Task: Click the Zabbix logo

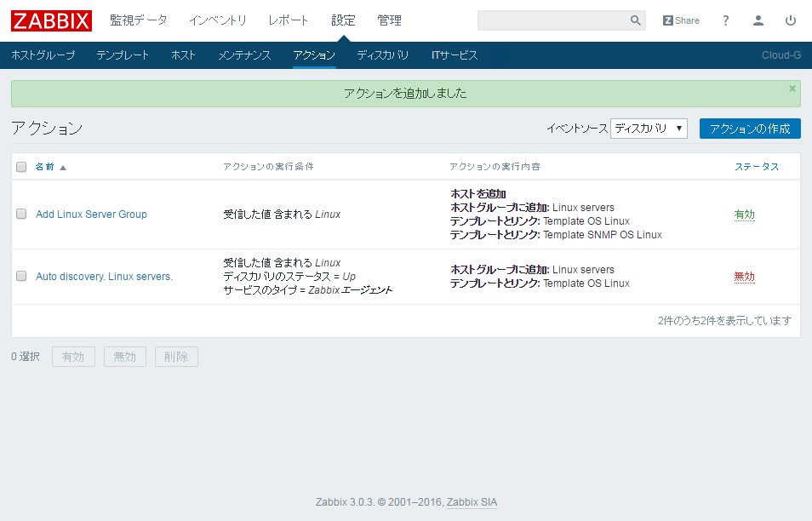Action: coord(50,20)
